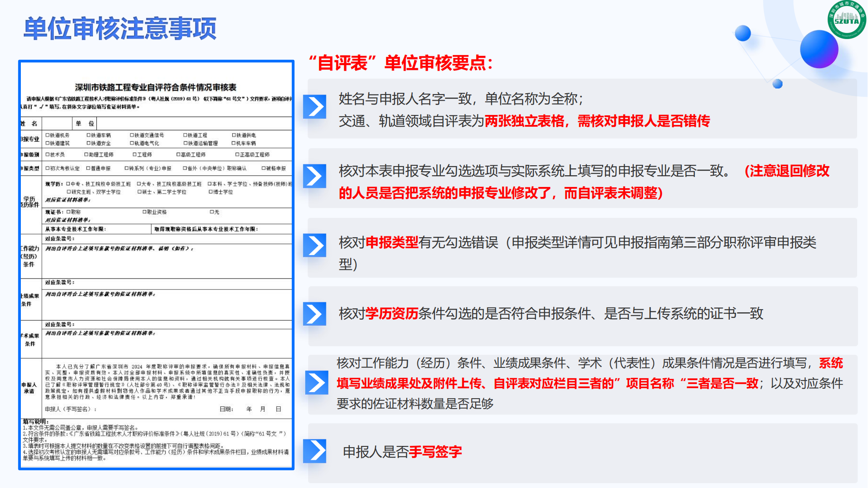Check the 铁道交通信号 checkbox
The image size is (868, 488).
coord(132,135)
